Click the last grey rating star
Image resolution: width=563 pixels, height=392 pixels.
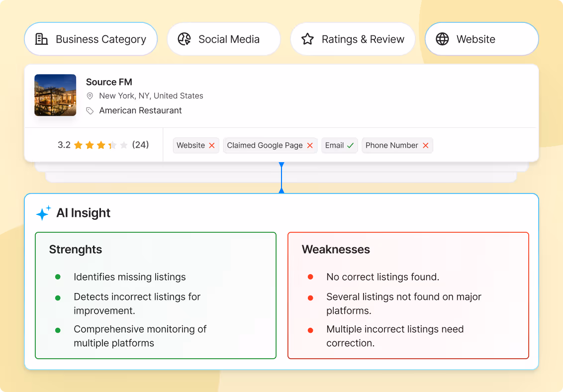[124, 145]
